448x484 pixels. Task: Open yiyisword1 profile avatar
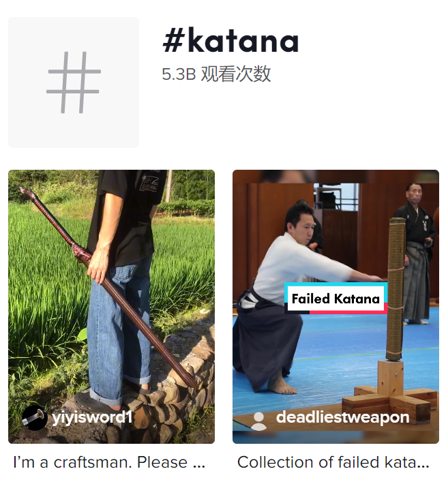coord(34,418)
